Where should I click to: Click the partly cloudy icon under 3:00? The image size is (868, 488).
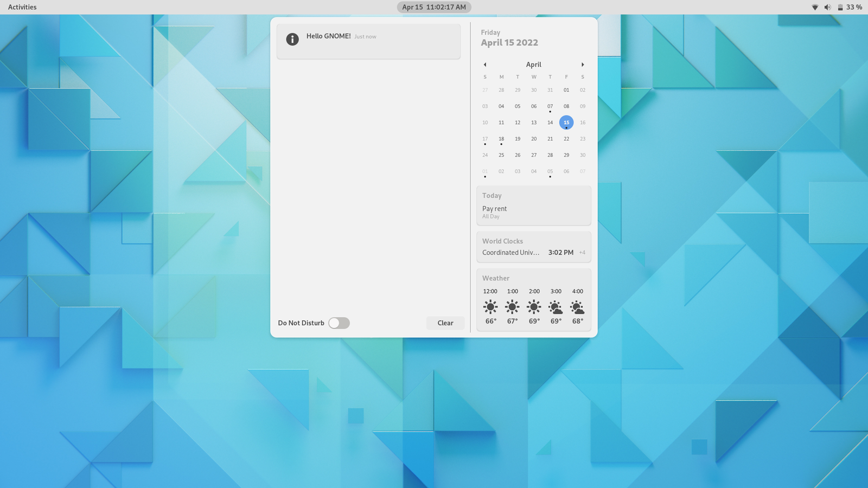click(556, 306)
